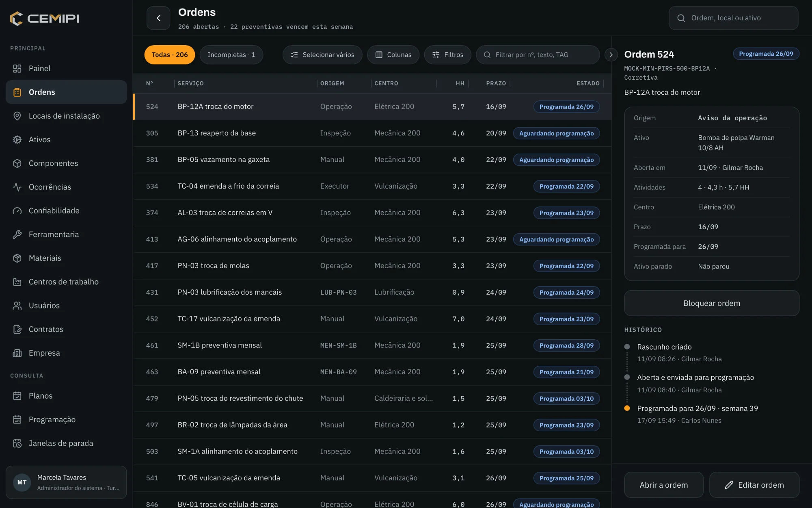Click the CEMIPI logo
Screen dimensions: 812x508
(45, 18)
